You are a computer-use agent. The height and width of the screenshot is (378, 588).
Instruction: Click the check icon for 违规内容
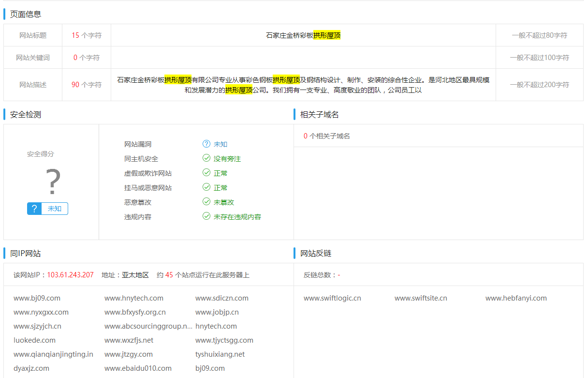[x=206, y=216]
